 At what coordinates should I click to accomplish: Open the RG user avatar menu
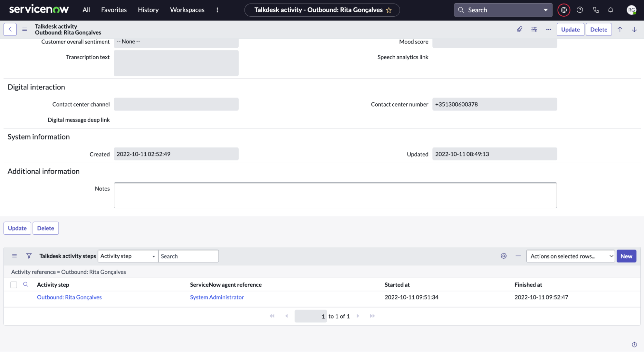[x=631, y=10]
